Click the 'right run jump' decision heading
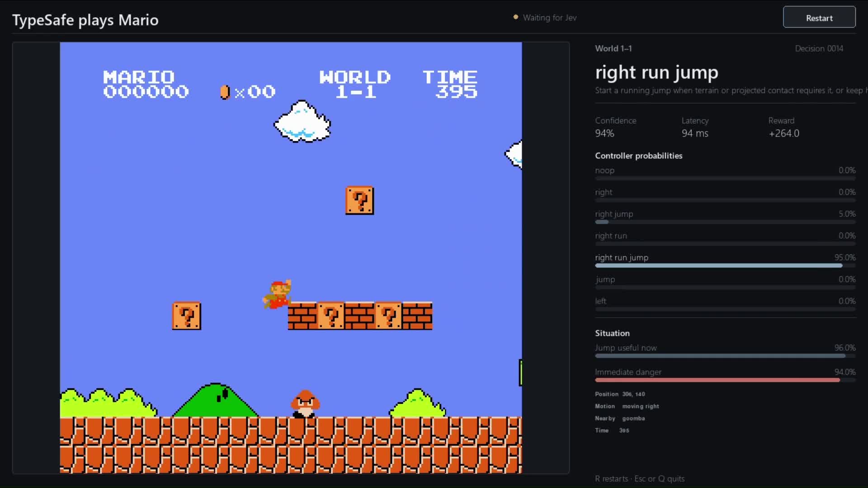Viewport: 868px width, 488px height. click(x=656, y=72)
